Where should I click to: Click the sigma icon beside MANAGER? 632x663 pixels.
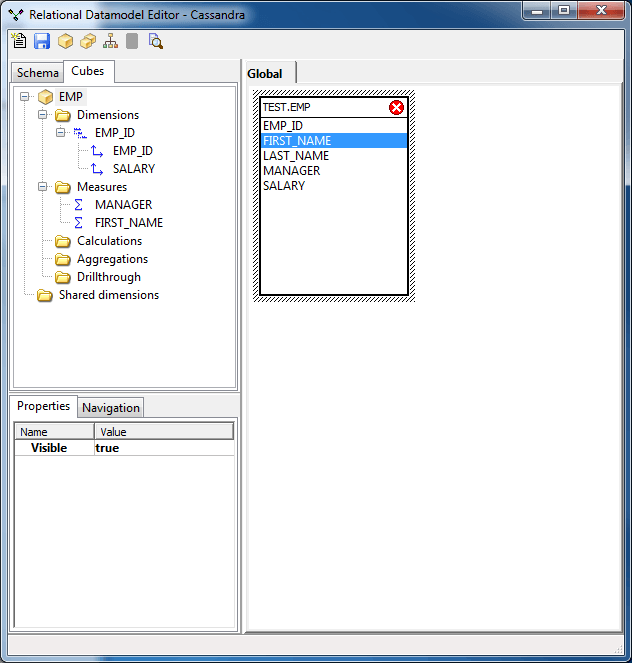click(79, 205)
